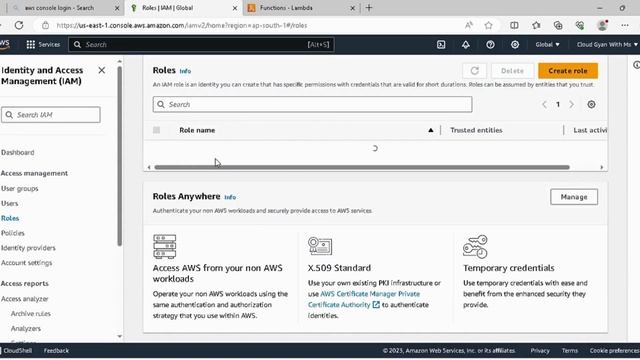Toggle browser split screen view

tap(514, 25)
